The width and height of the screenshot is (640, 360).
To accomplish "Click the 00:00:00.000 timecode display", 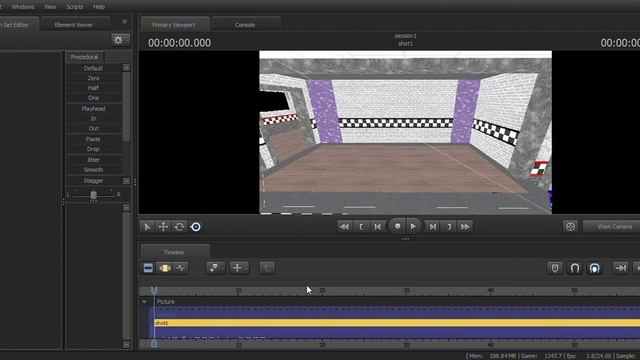I will click(x=180, y=43).
